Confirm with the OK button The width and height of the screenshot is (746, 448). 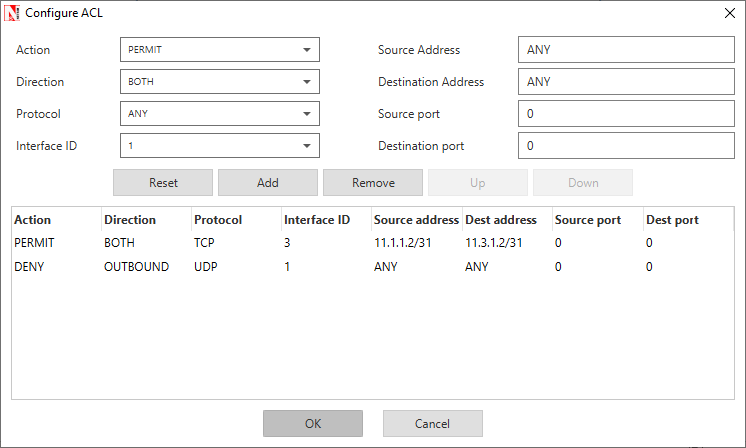[x=313, y=423]
